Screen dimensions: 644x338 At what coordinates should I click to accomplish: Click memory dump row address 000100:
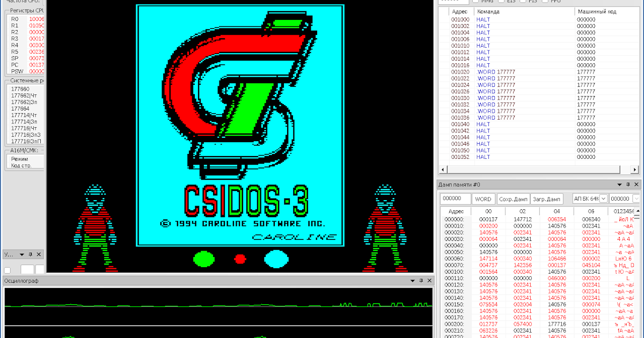454,271
